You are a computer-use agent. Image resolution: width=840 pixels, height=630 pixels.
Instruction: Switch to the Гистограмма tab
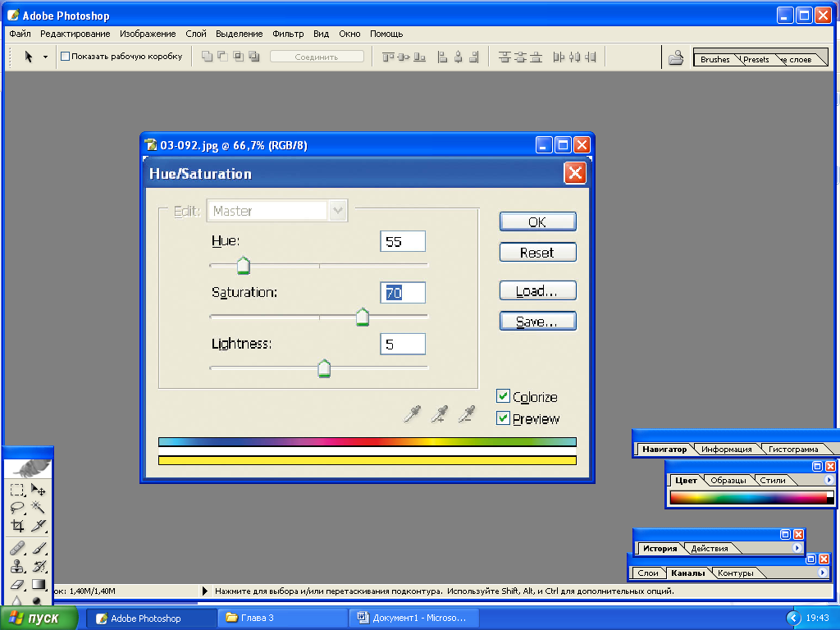[793, 450]
